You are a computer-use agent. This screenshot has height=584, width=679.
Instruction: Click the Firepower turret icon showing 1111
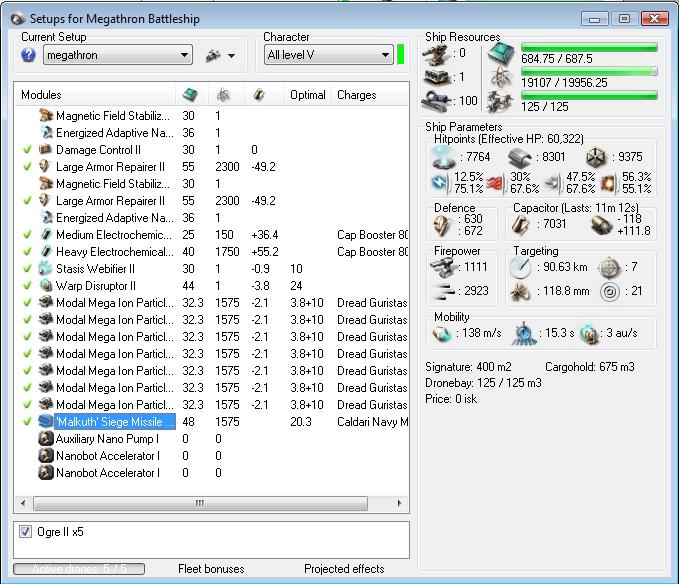click(x=443, y=267)
